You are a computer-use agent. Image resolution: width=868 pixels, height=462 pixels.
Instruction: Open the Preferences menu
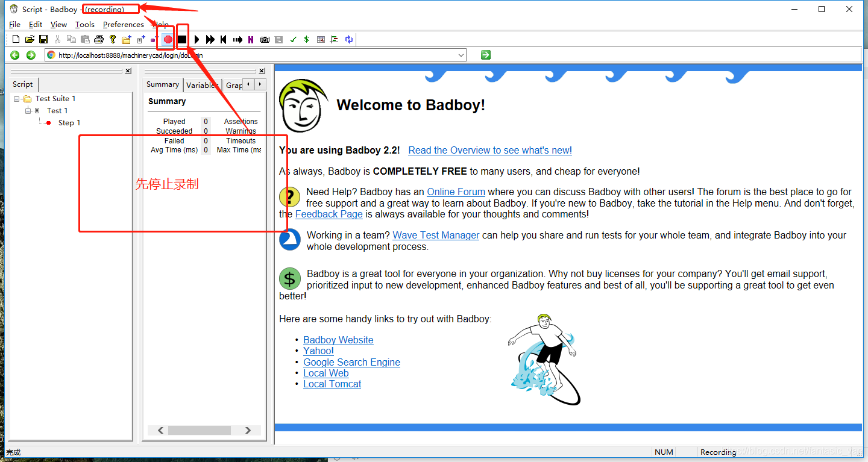click(124, 25)
